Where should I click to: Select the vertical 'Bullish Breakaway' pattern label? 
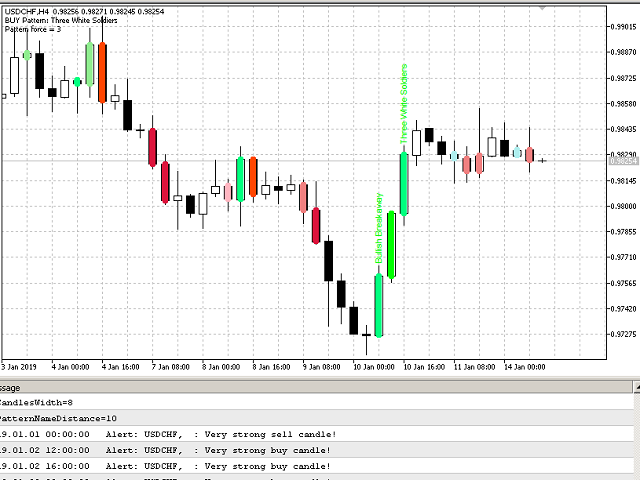click(379, 228)
